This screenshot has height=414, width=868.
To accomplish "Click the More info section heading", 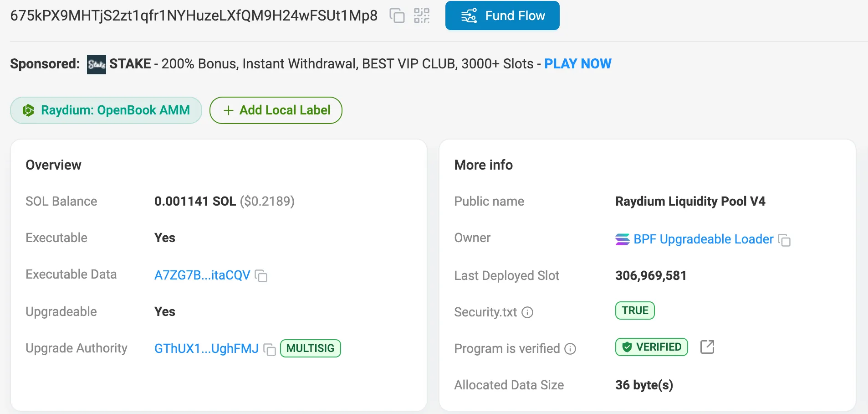I will pyautogui.click(x=484, y=165).
